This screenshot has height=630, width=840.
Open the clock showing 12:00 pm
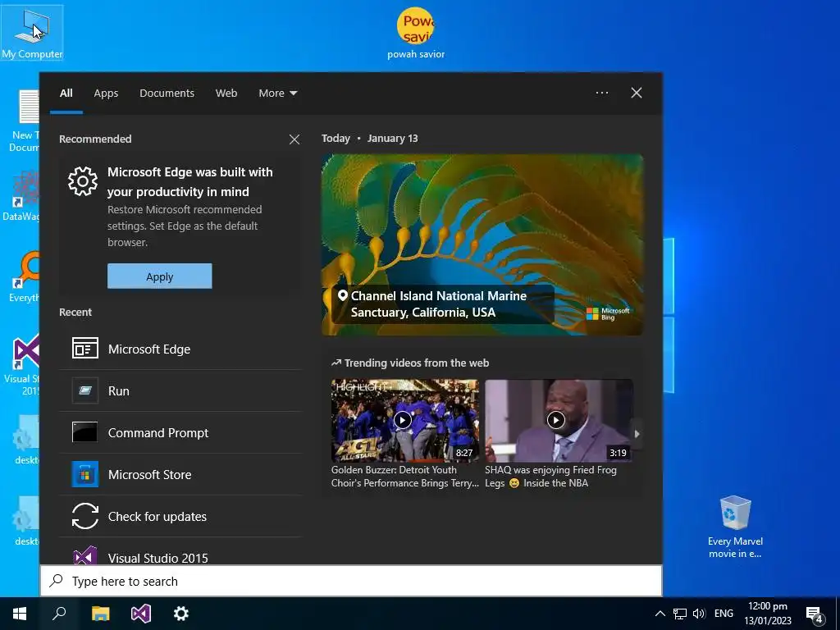[768, 614]
